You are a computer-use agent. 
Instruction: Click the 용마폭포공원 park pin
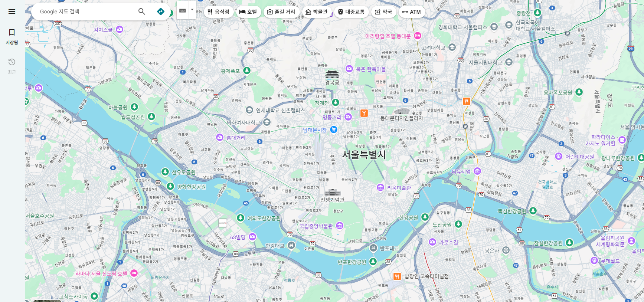click(579, 92)
